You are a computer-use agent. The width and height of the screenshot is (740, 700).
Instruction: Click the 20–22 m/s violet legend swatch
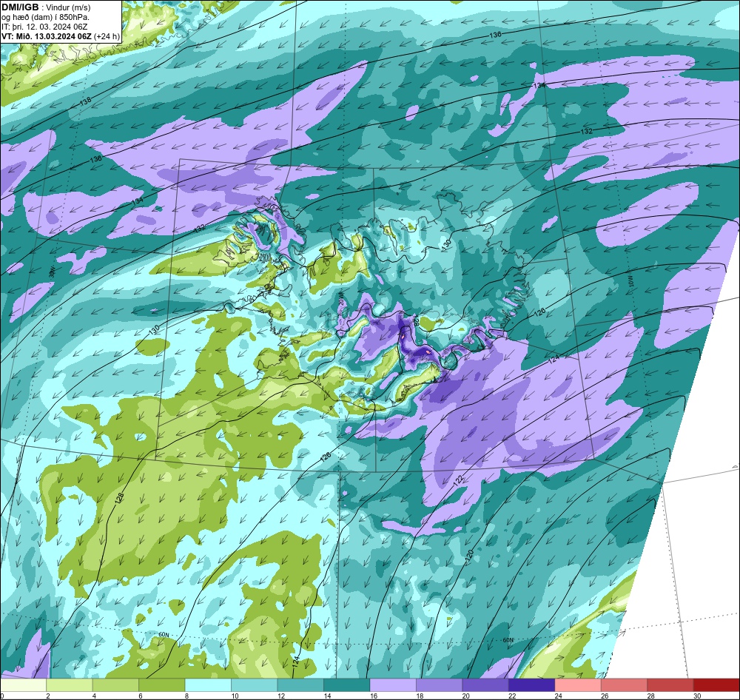tap(486, 685)
